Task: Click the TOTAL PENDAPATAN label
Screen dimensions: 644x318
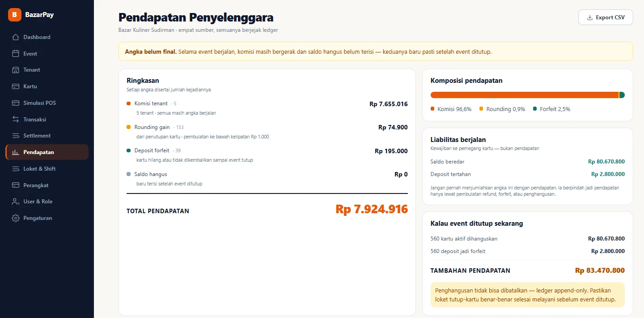Action: point(158,211)
